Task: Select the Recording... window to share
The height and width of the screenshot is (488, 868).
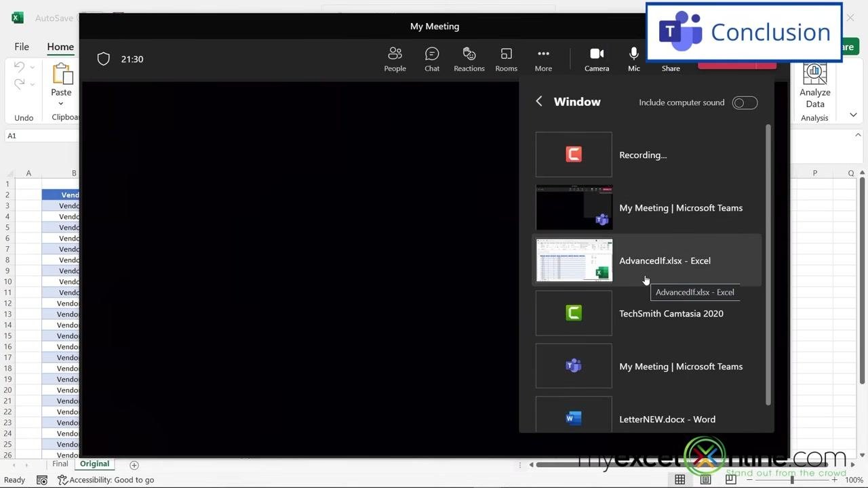Action: (x=648, y=155)
